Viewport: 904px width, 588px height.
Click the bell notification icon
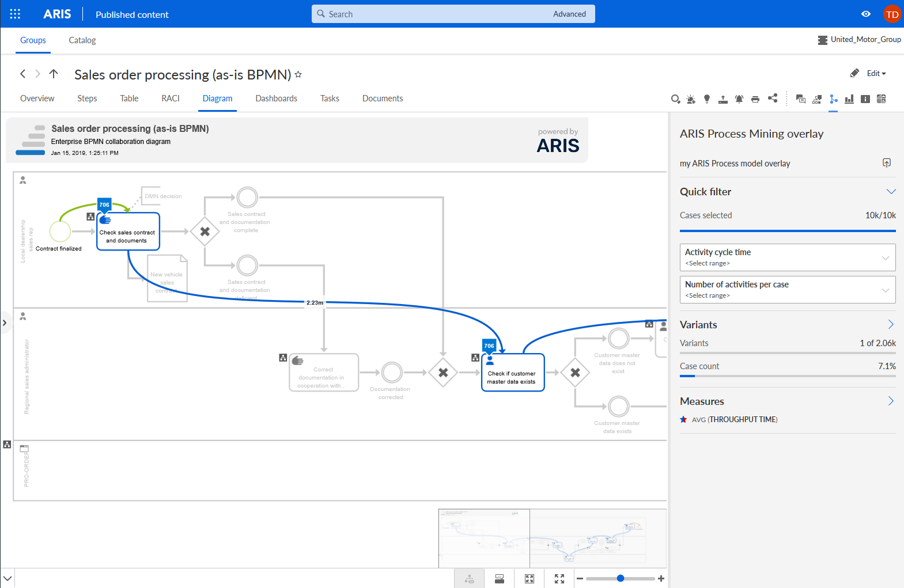739,99
